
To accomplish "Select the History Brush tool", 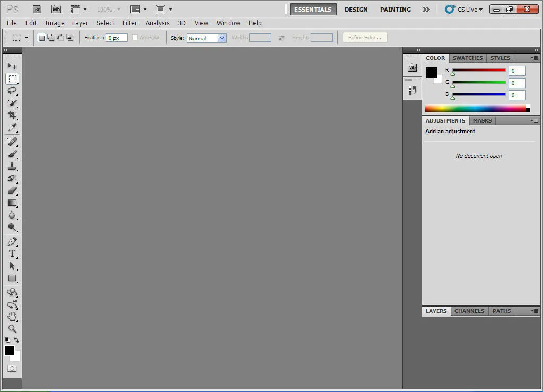I will click(x=12, y=178).
